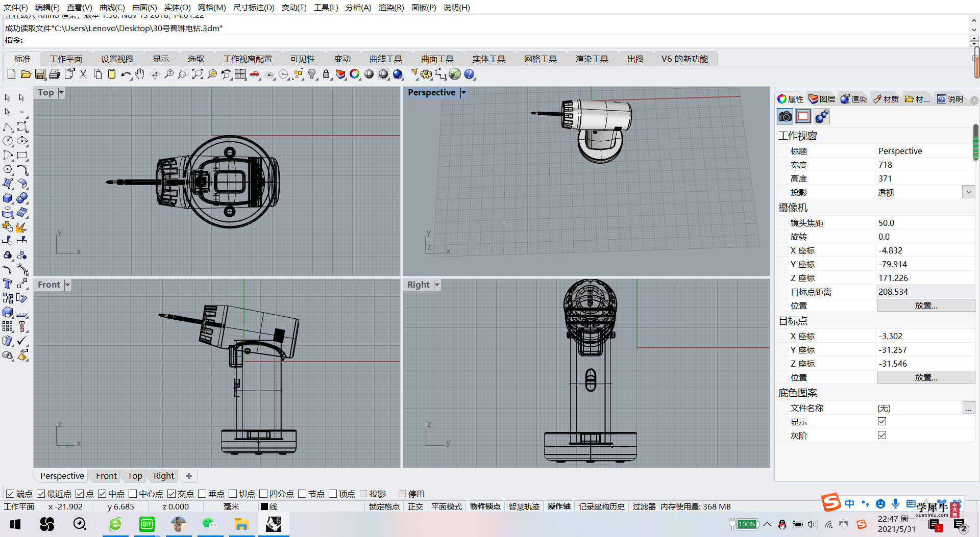This screenshot has width=980, height=537.
Task: Open the Perspective viewport title dropdown arrow
Action: coord(463,93)
